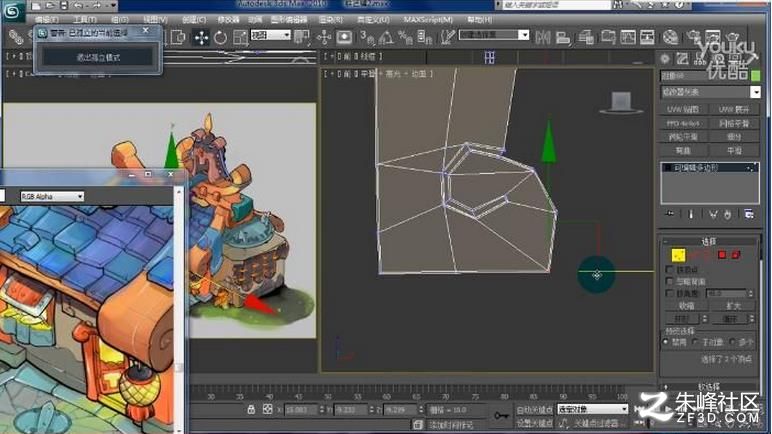Click the Exit Isolation Mode button
This screenshot has height=434, width=772.
pyautogui.click(x=98, y=58)
